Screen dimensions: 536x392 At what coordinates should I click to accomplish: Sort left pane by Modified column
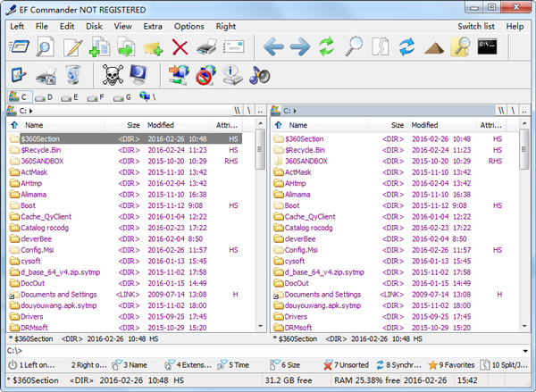[x=178, y=125]
